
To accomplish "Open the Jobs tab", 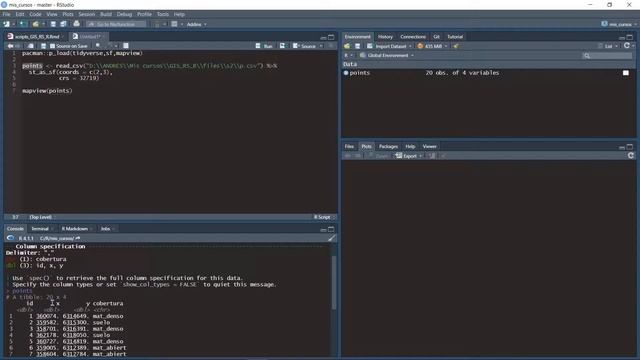I will [105, 229].
